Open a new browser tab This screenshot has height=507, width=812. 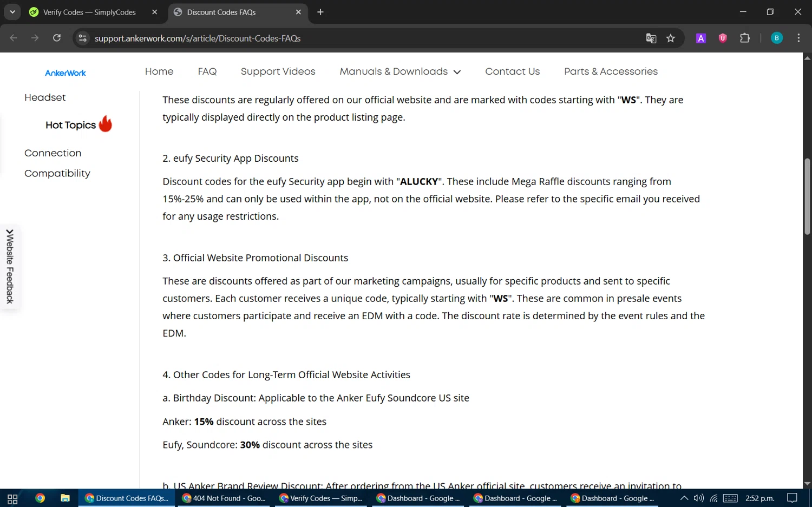point(320,12)
